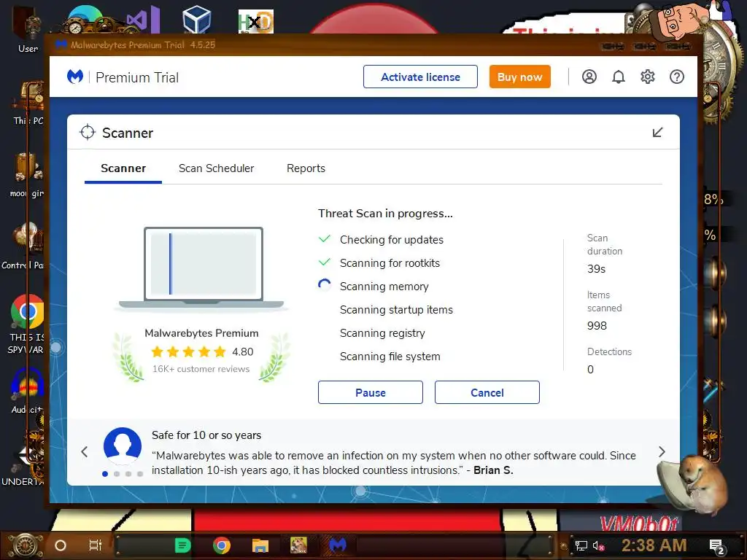Open File Explorer from taskbar
The height and width of the screenshot is (560, 747).
coord(260,545)
